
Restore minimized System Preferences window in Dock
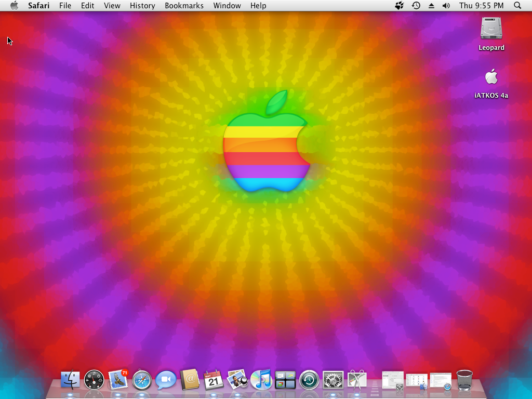393,381
